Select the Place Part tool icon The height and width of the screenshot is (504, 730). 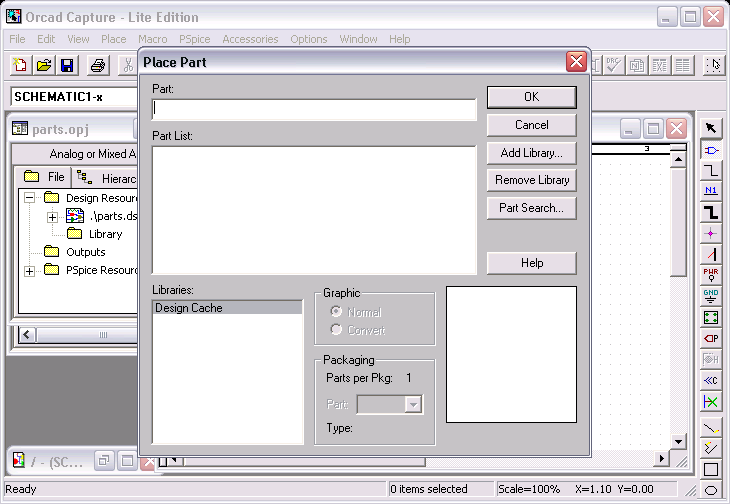click(x=710, y=150)
